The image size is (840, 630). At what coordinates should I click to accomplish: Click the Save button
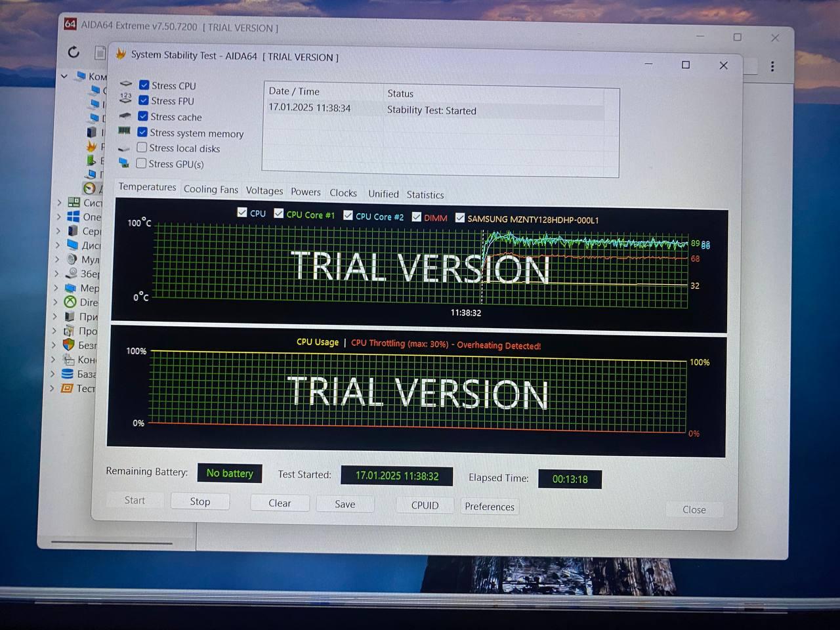[345, 504]
